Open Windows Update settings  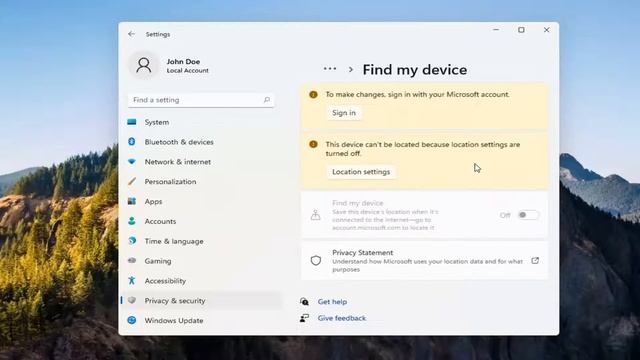202,320
